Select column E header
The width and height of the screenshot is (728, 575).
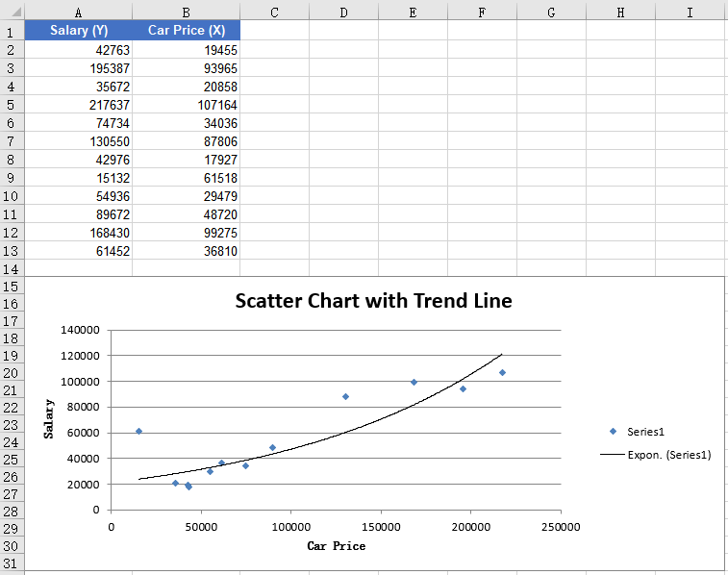[413, 12]
